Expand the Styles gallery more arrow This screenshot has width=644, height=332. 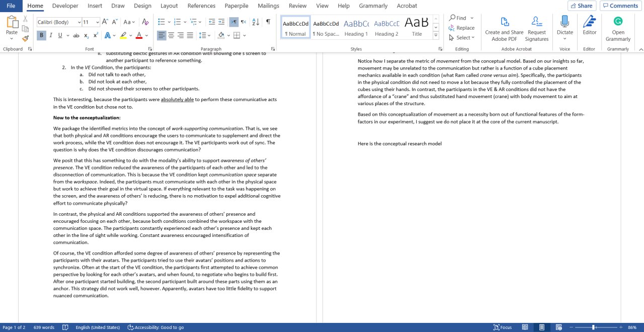tap(436, 35)
